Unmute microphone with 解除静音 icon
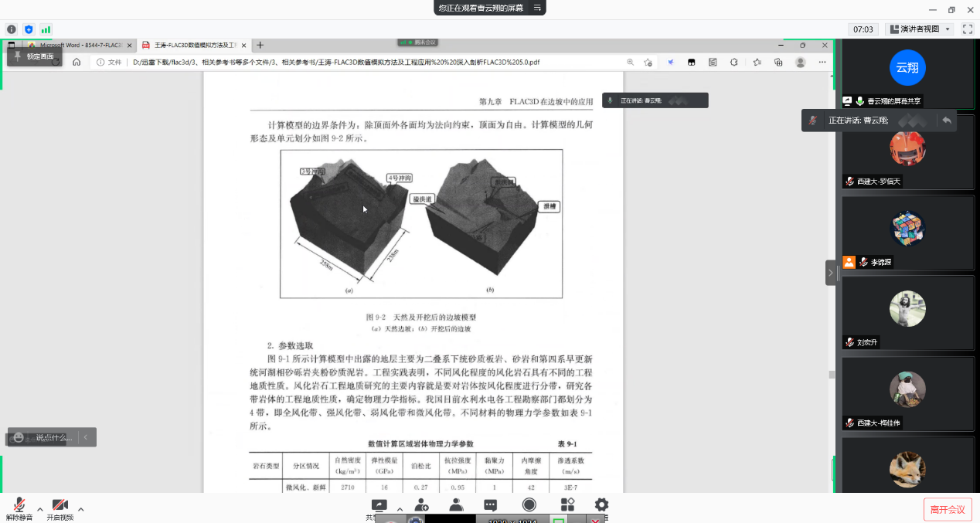980x523 pixels. 19,508
